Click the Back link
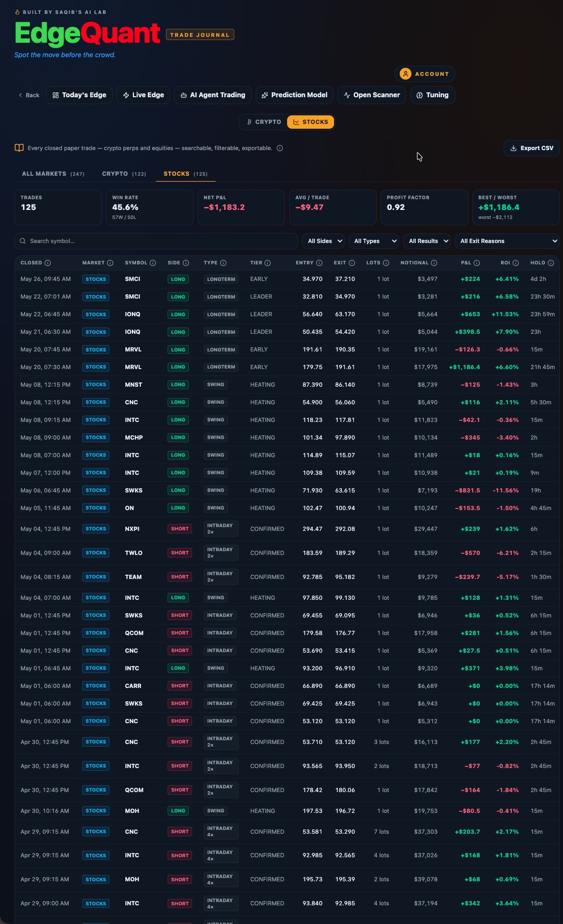 pyautogui.click(x=29, y=95)
